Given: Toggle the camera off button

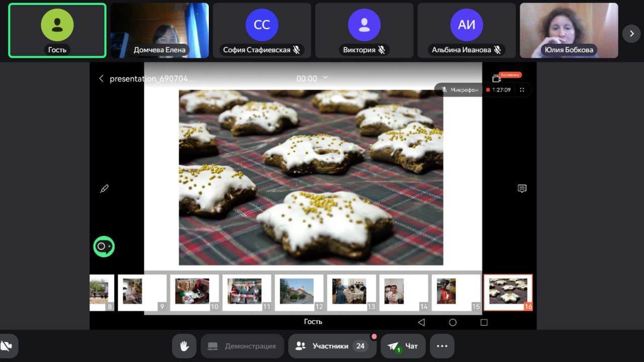Looking at the screenshot, I should pyautogui.click(x=7, y=346).
